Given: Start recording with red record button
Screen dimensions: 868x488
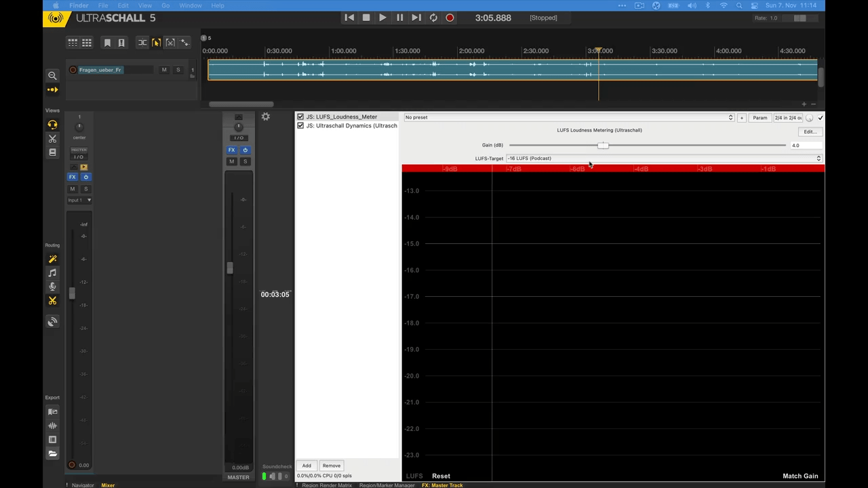Looking at the screenshot, I should click(x=450, y=18).
